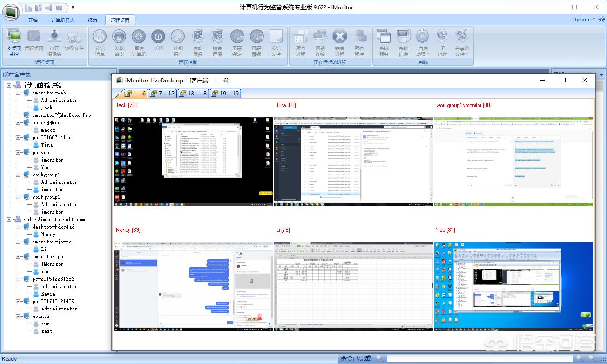
Task: Select user Tina in client tree
Action: pyautogui.click(x=47, y=145)
